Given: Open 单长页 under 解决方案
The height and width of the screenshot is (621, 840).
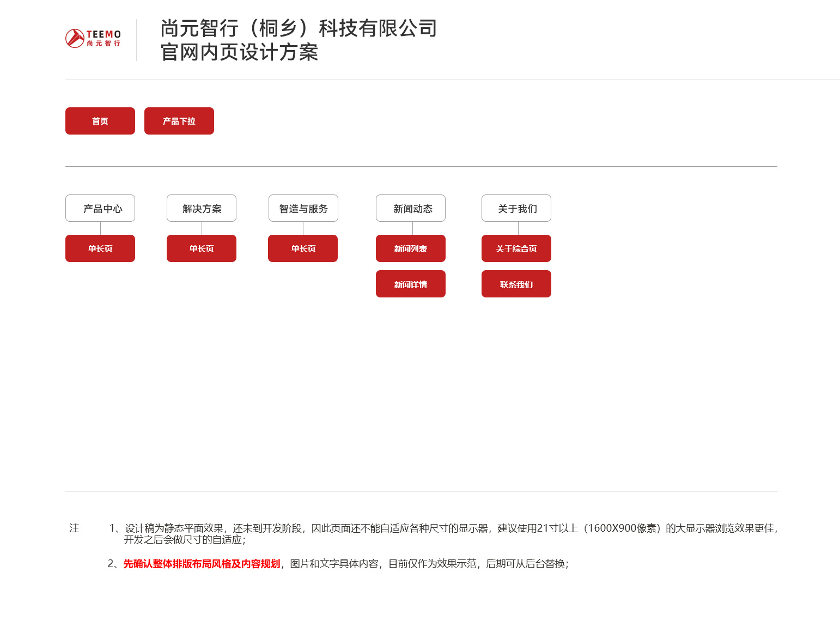Looking at the screenshot, I should click(202, 248).
